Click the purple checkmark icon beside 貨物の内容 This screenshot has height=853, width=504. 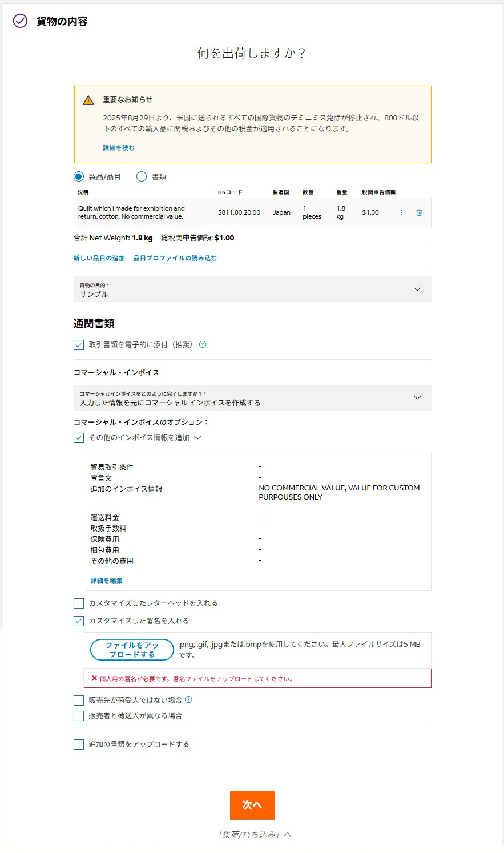(x=20, y=21)
